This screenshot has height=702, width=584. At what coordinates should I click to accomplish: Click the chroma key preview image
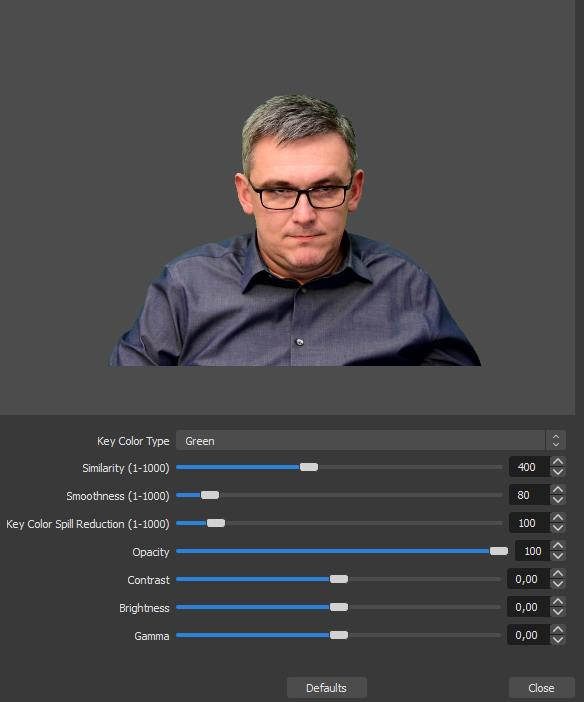click(x=295, y=230)
